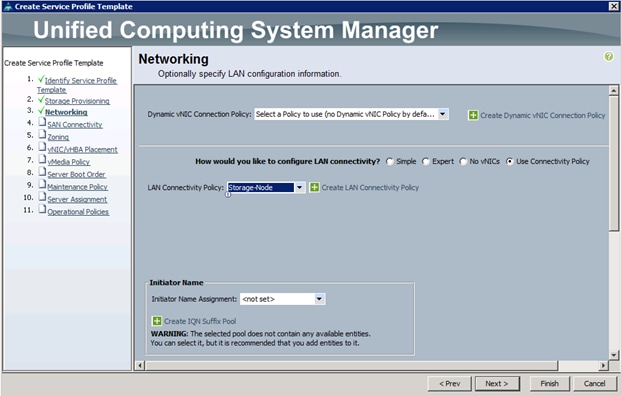Open the vMedia Policy step
The height and width of the screenshot is (396, 622).
tap(69, 162)
